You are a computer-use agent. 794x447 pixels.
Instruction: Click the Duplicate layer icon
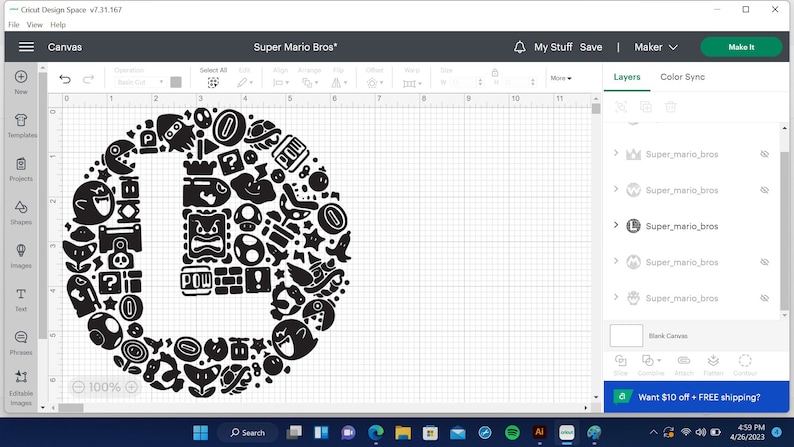click(x=646, y=107)
